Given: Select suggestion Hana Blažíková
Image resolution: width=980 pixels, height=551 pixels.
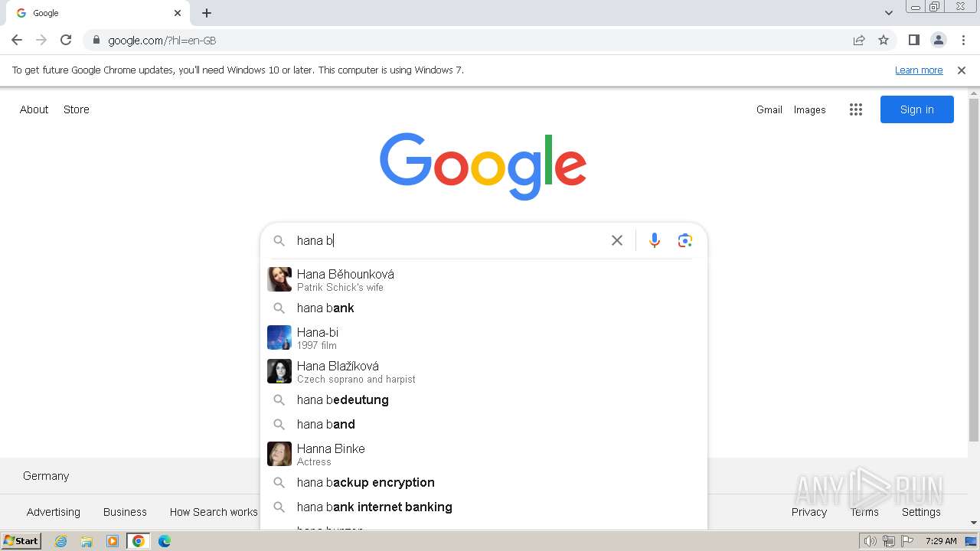Looking at the screenshot, I should click(484, 371).
